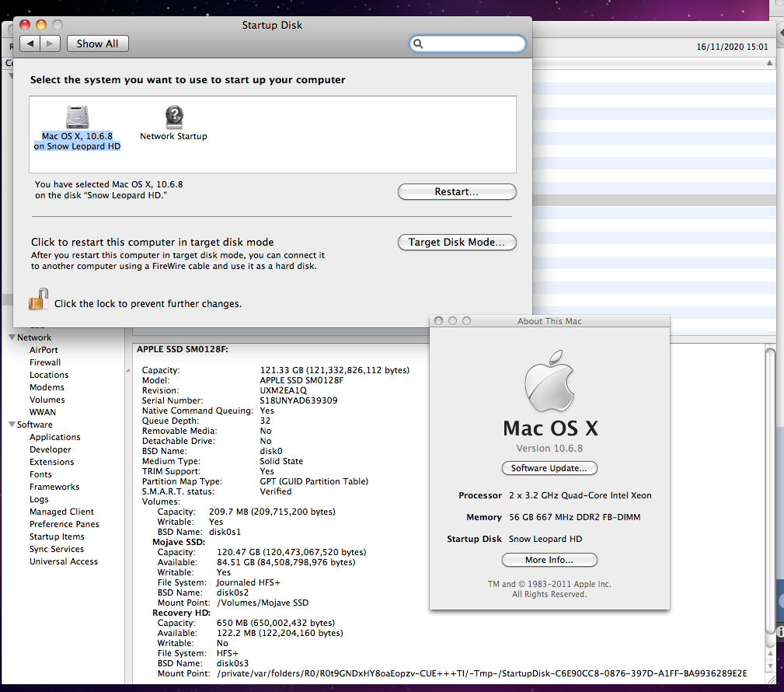Image resolution: width=784 pixels, height=692 pixels.
Task: Click the mount point /Volumes/Mojave SSD
Action: pos(263,603)
